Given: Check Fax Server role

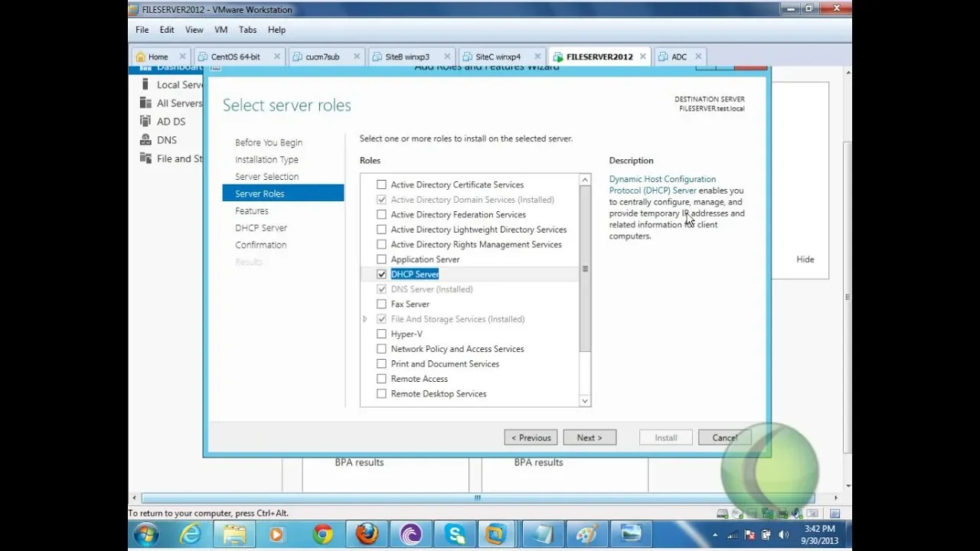Looking at the screenshot, I should [x=381, y=304].
